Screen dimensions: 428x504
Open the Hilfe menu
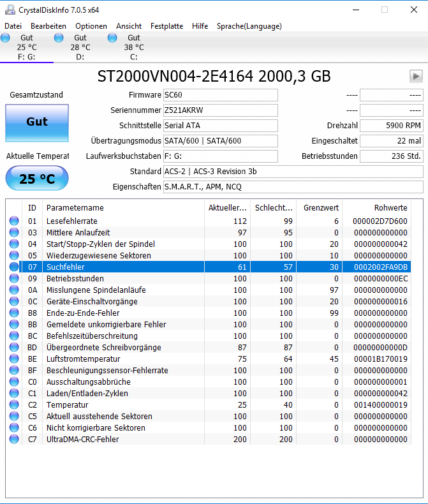click(x=200, y=26)
